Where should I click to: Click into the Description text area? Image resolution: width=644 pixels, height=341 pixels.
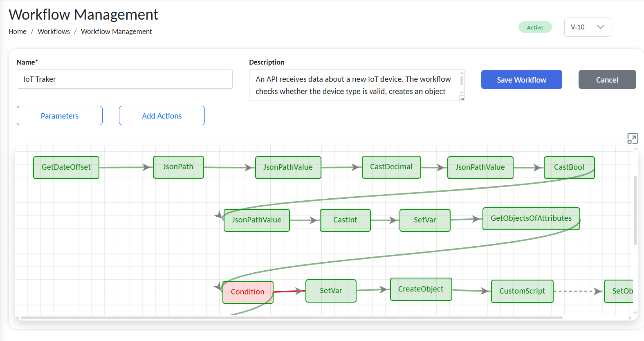coord(354,85)
